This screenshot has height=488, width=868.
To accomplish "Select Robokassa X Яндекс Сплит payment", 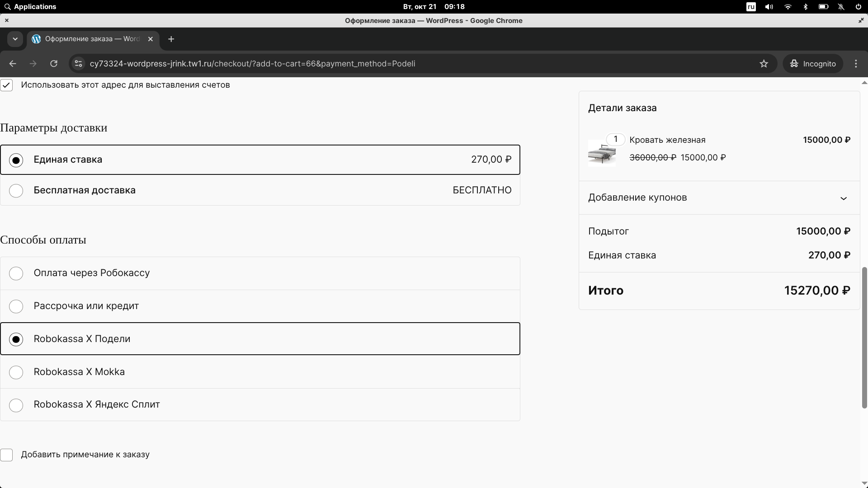I will click(16, 405).
